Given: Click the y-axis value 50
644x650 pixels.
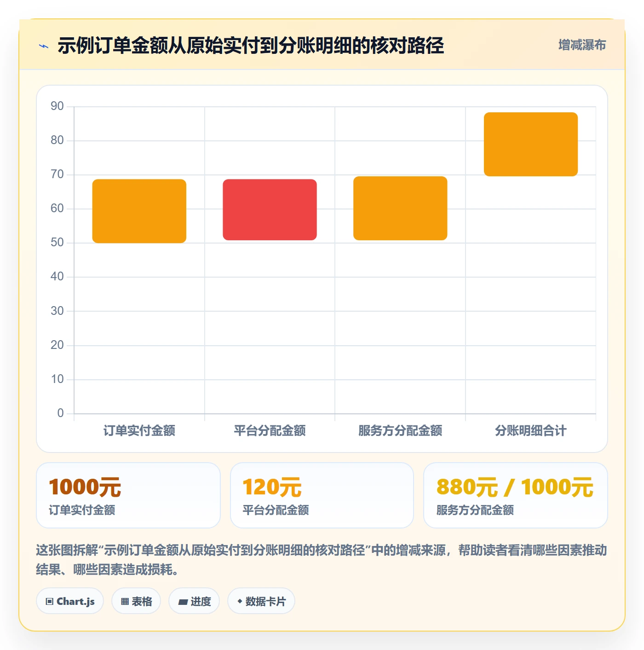Looking at the screenshot, I should 57,243.
